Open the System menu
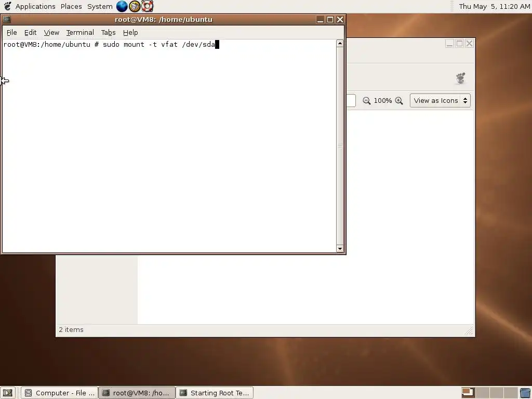The width and height of the screenshot is (532, 399). (x=100, y=6)
